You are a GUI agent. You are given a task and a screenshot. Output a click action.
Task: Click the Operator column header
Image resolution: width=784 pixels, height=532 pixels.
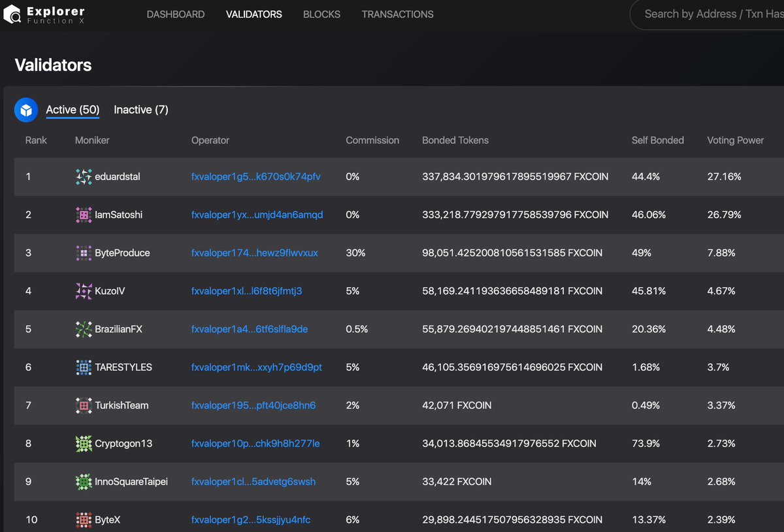210,140
